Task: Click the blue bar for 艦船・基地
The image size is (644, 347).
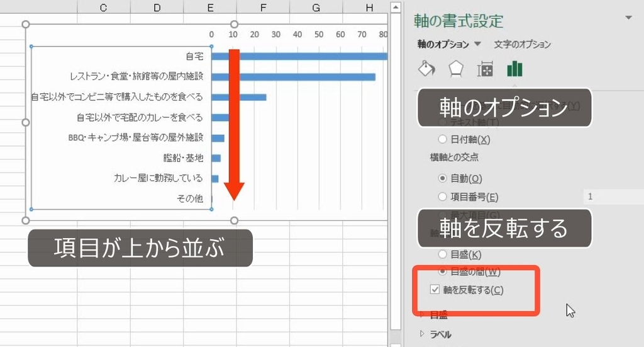Action: point(216,158)
